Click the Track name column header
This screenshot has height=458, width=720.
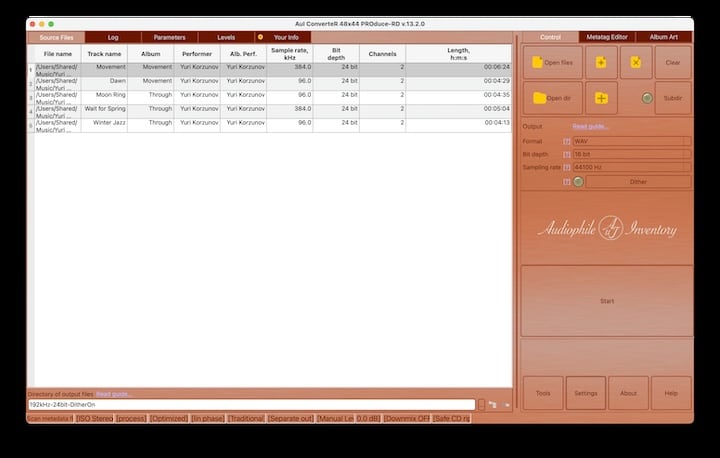pos(104,54)
